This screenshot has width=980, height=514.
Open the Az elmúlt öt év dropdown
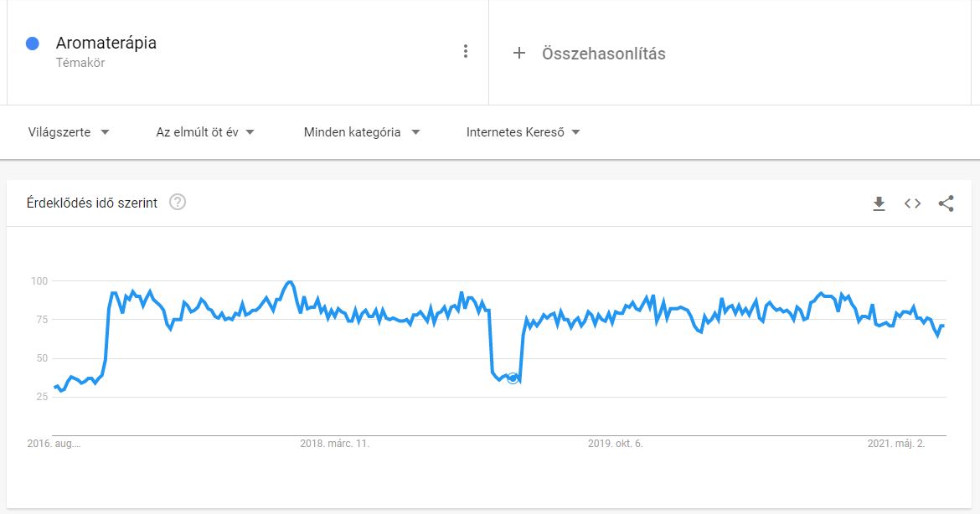pos(205,132)
